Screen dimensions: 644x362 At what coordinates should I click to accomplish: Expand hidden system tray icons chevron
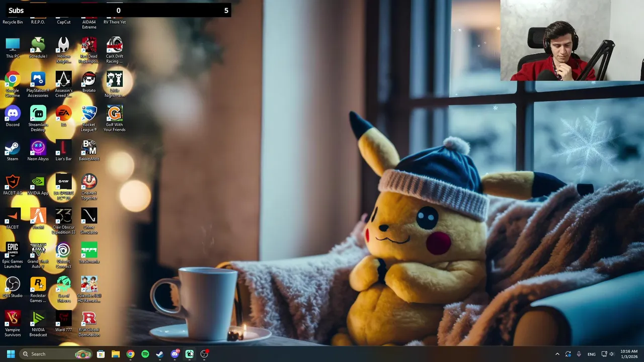tap(557, 354)
